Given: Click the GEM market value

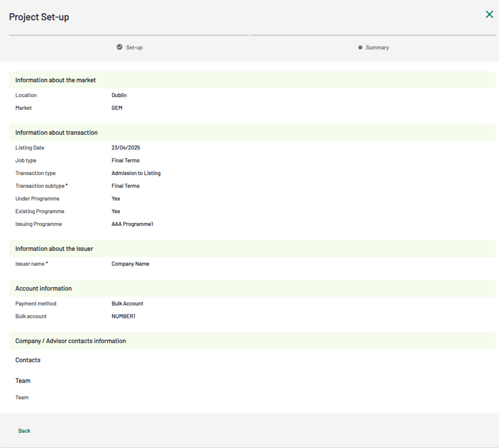Looking at the screenshot, I should coord(117,108).
